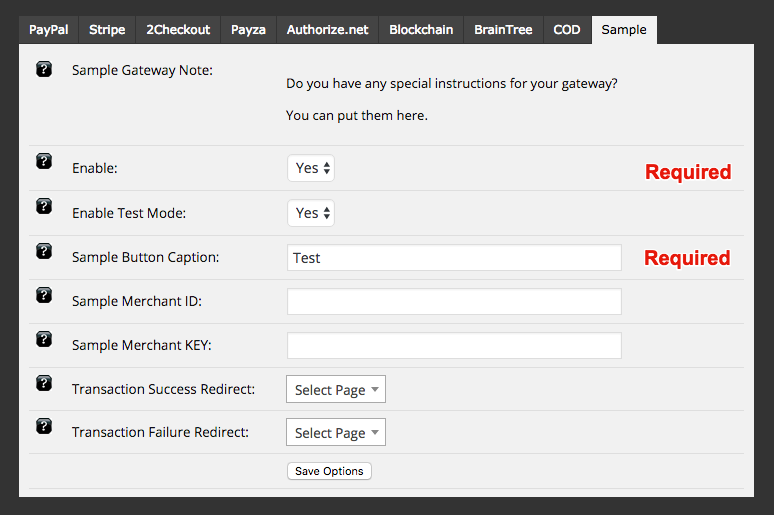Focus the Sample Button Caption field
The height and width of the screenshot is (515, 774).
[454, 258]
